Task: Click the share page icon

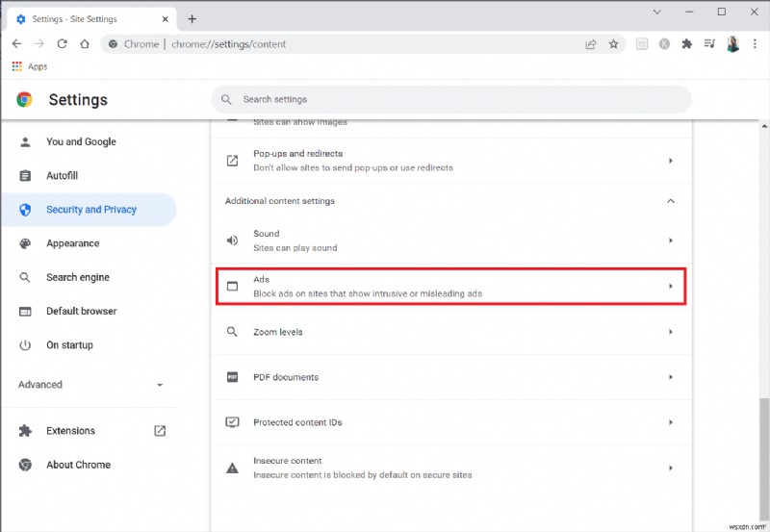Action: [x=591, y=44]
